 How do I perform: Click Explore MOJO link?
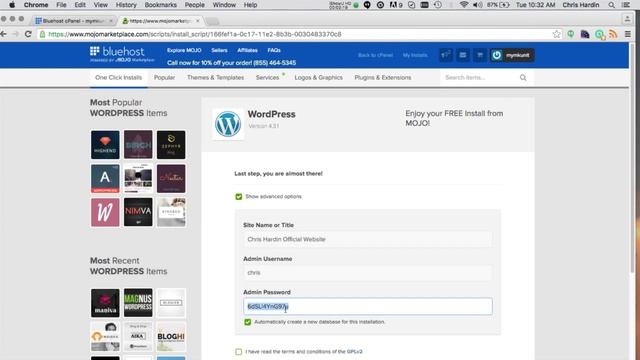point(184,50)
